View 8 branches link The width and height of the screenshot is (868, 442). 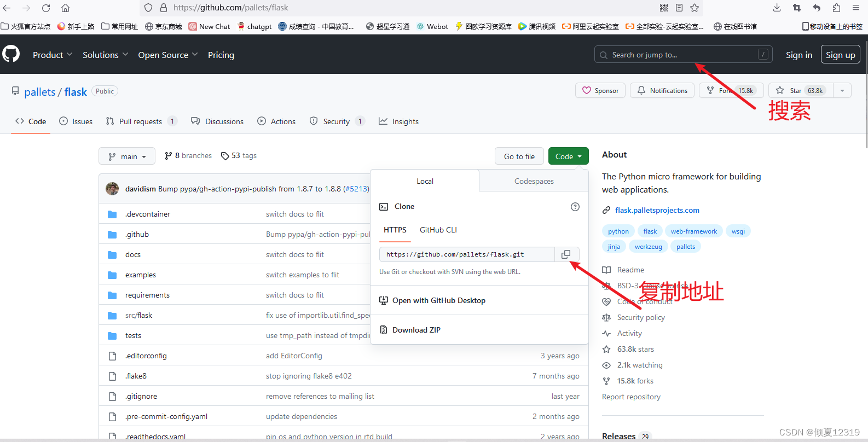pyautogui.click(x=188, y=156)
